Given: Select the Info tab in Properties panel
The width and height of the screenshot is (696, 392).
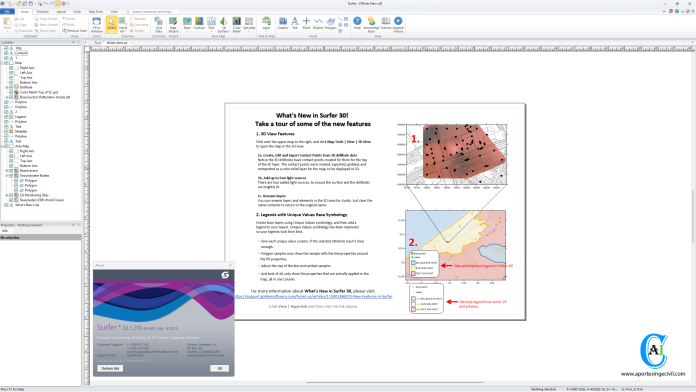Looking at the screenshot, I should [4, 231].
